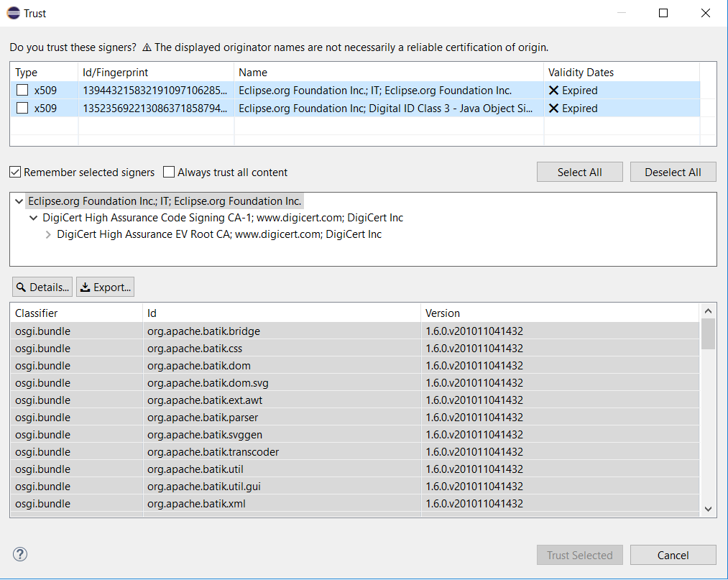Click the bundle list scrollbar thumb
The height and width of the screenshot is (580, 728).
(x=708, y=334)
